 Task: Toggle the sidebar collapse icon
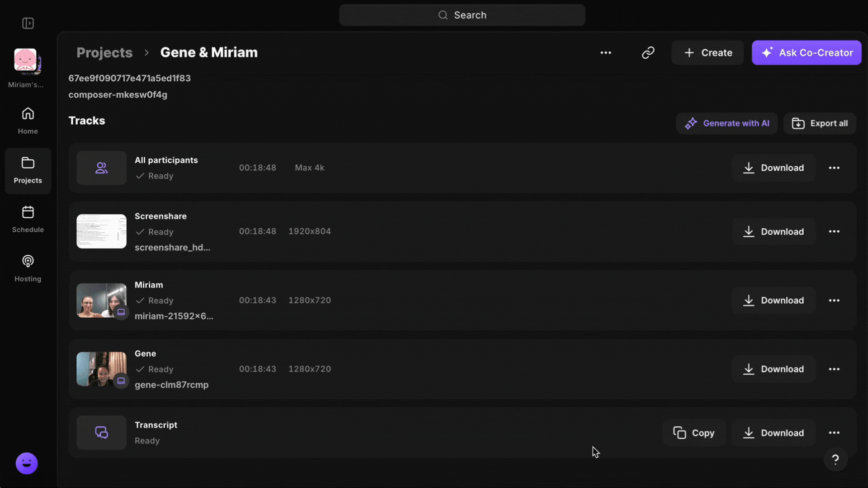click(x=28, y=23)
